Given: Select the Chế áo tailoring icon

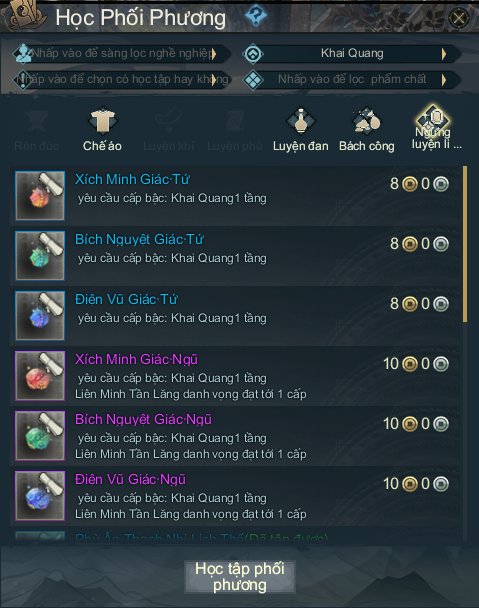Looking at the screenshot, I should 102,120.
